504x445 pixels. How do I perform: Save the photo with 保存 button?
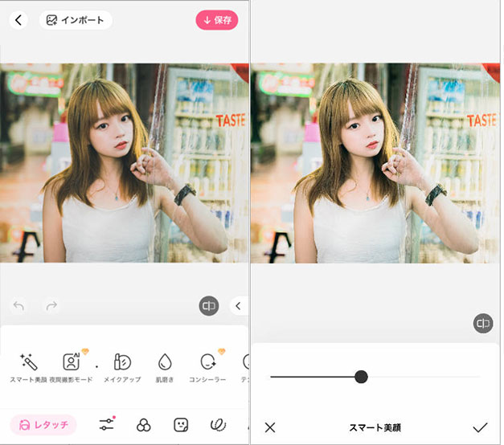pos(217,20)
